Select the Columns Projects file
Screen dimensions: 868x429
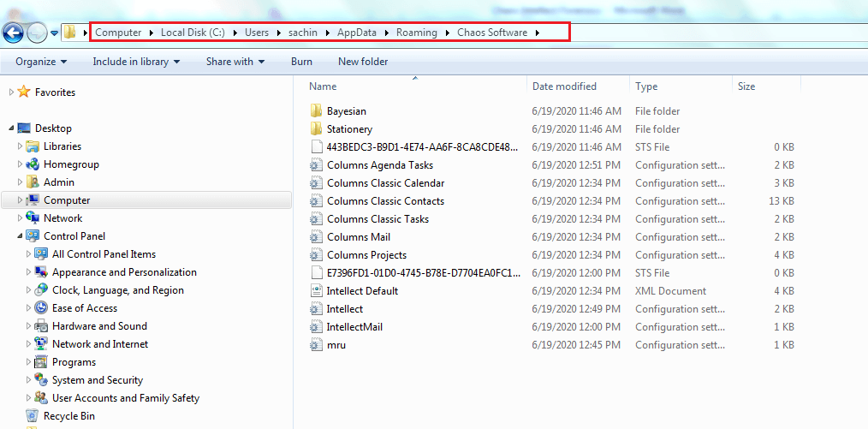[366, 254]
